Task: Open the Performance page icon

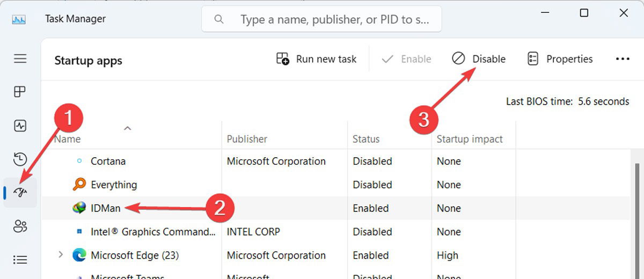Action: coord(20,126)
